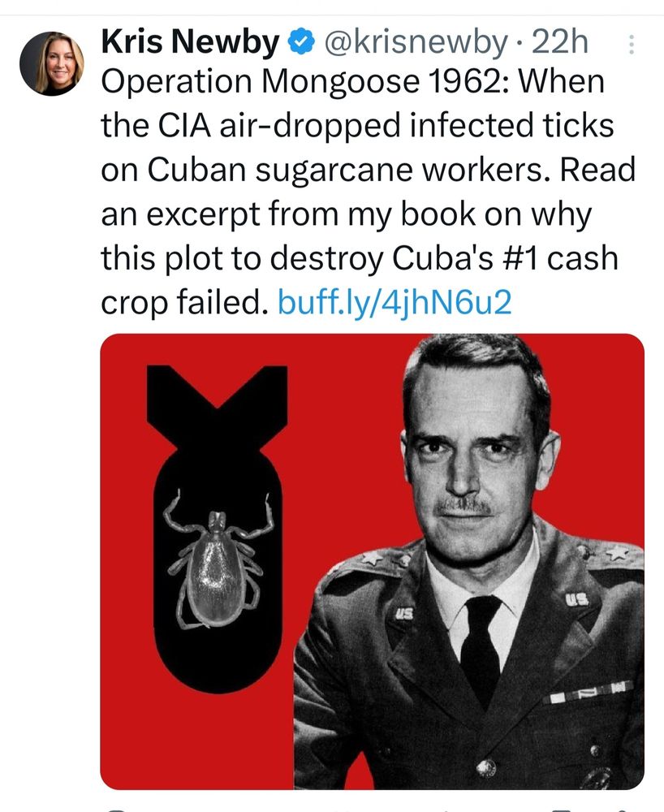Image resolution: width=664 pixels, height=812 pixels.
Task: Open the @krisnewby handle link
Action: pos(416,42)
